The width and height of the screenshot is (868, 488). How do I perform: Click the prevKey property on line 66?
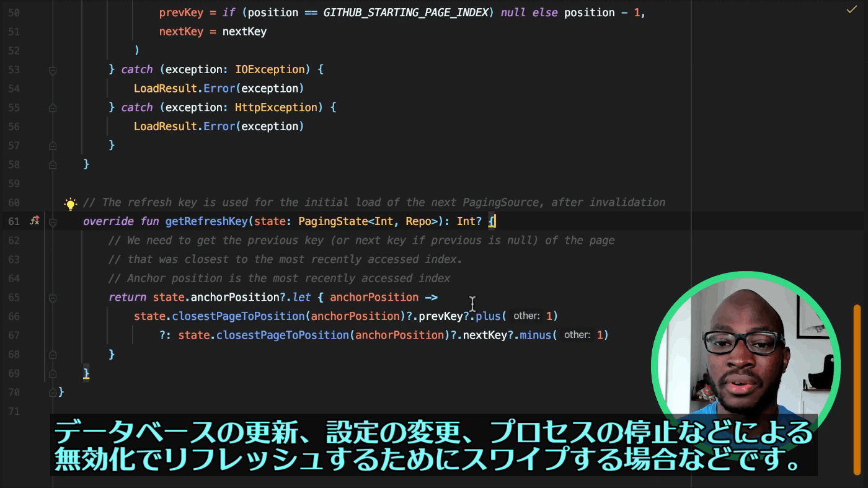441,316
